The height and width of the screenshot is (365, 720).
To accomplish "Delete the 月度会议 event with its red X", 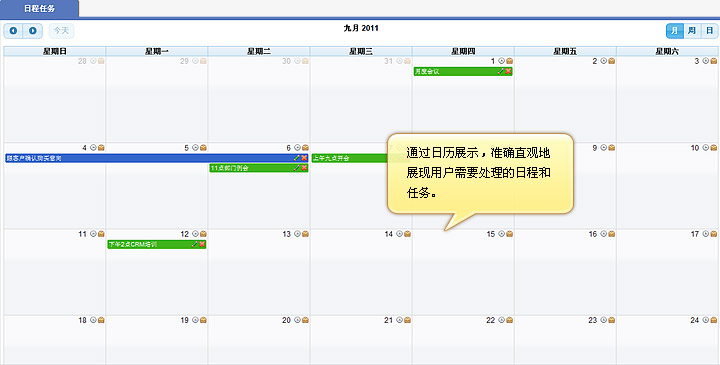I will click(508, 72).
